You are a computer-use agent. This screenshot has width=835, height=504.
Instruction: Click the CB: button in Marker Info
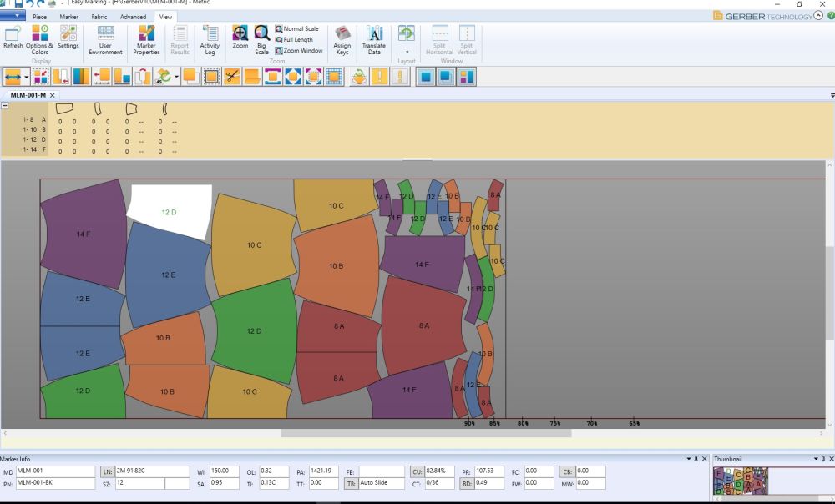pos(567,471)
